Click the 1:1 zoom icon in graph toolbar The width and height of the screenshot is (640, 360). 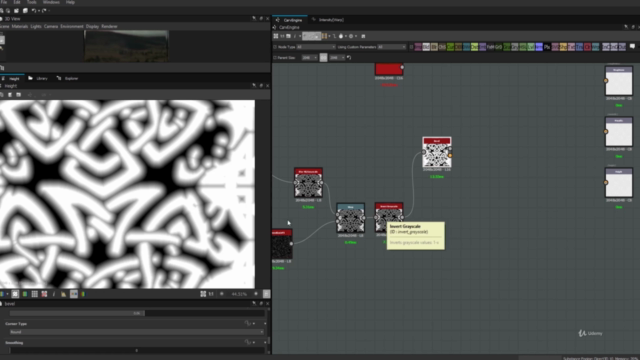(x=282, y=36)
